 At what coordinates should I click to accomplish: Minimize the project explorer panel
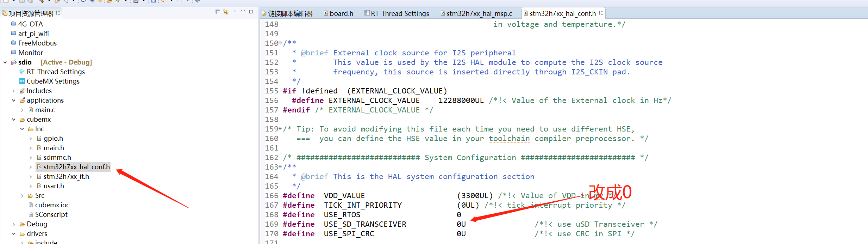coord(243,11)
